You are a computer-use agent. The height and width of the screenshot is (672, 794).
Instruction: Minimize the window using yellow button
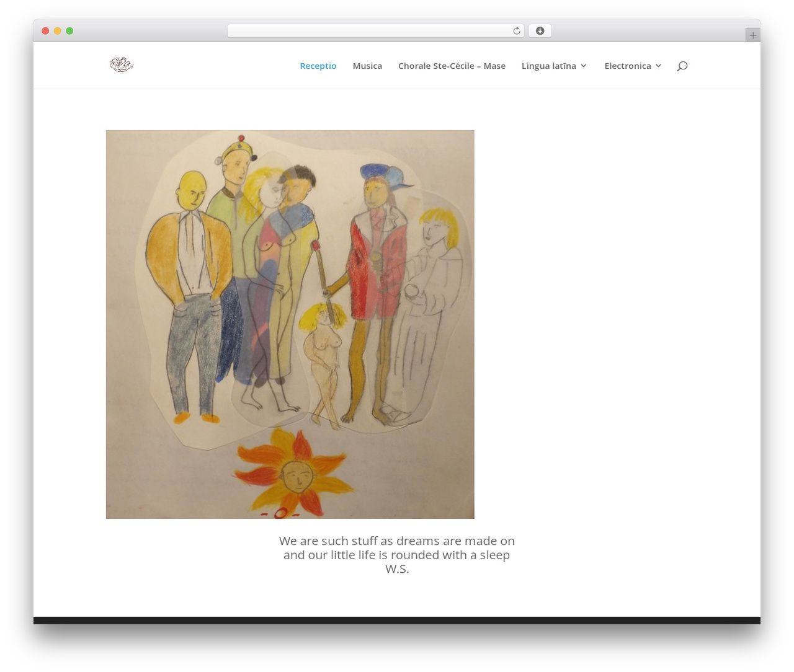[58, 31]
